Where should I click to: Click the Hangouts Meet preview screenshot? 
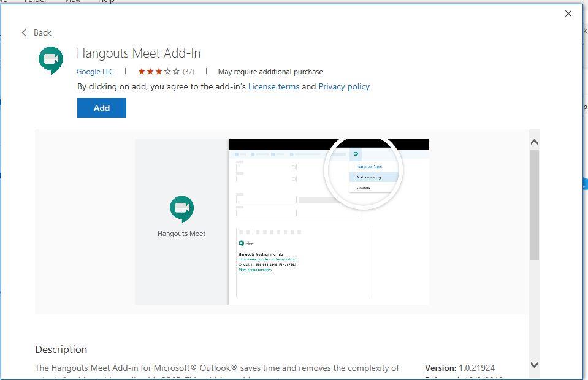pos(282,221)
